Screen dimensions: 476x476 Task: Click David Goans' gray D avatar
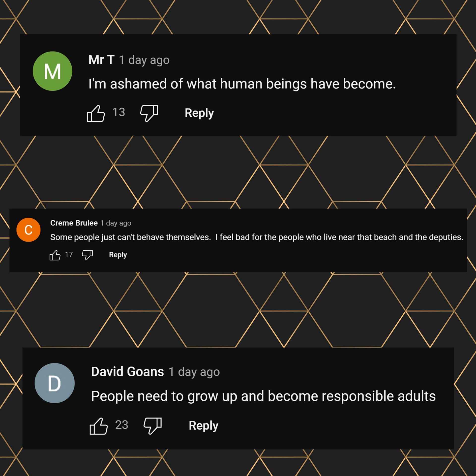[55, 383]
